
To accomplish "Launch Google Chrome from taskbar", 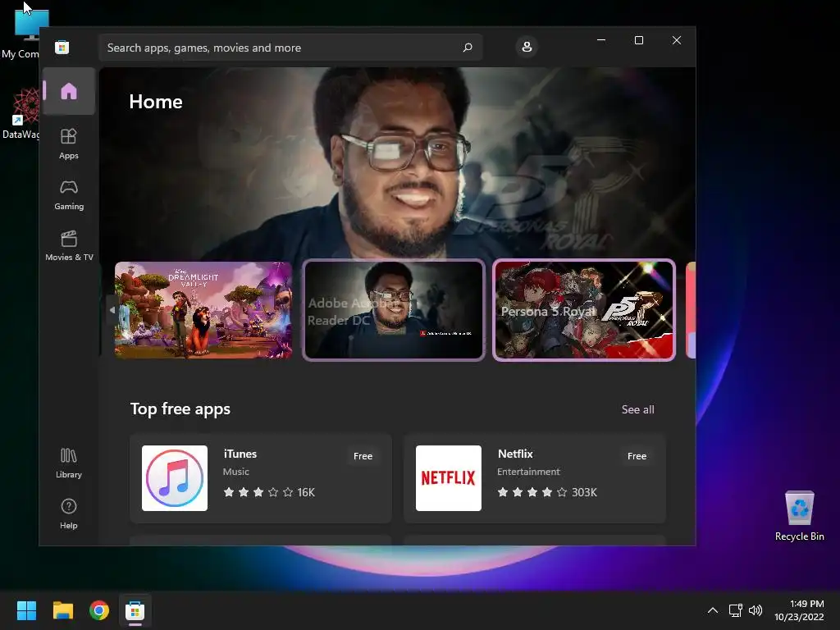I will tap(99, 610).
